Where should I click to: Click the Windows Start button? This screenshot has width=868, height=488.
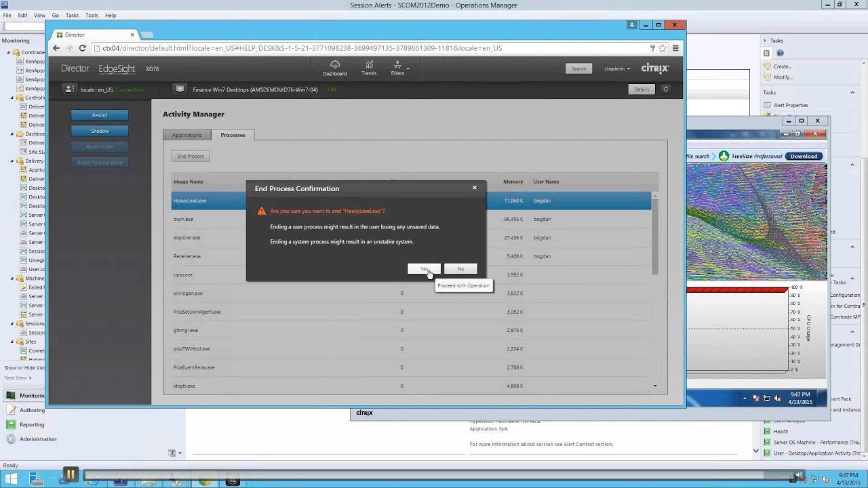(12, 479)
